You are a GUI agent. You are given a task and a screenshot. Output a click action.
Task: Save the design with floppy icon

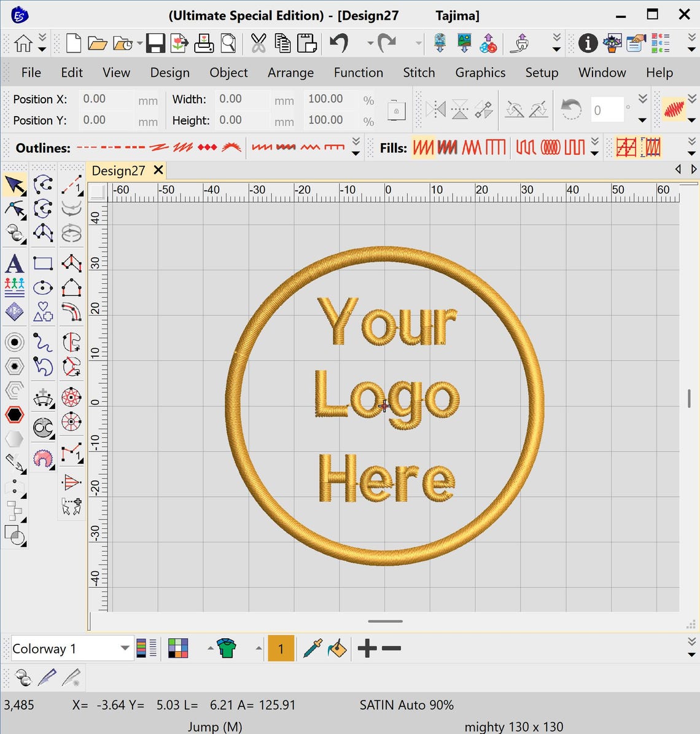pos(155,43)
